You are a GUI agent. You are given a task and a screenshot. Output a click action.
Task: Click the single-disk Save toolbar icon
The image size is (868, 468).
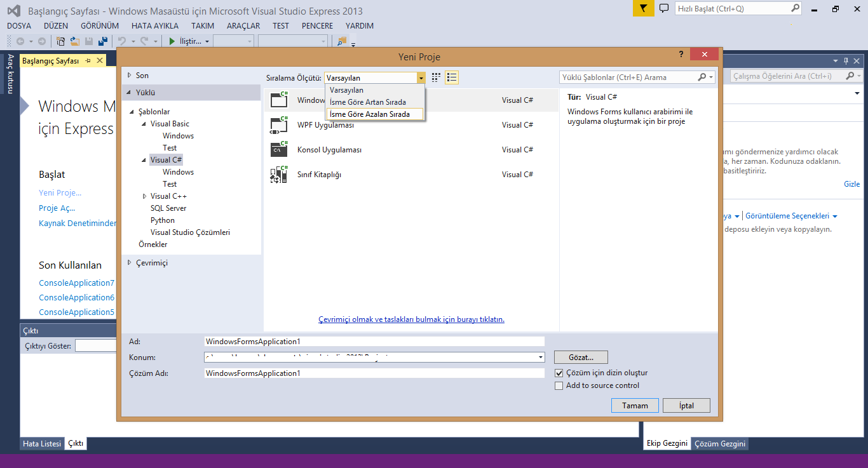tap(89, 41)
